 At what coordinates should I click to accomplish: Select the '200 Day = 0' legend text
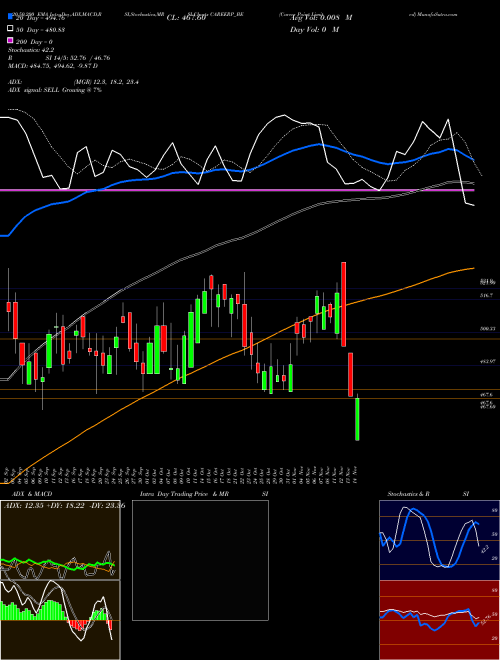[x=35, y=42]
